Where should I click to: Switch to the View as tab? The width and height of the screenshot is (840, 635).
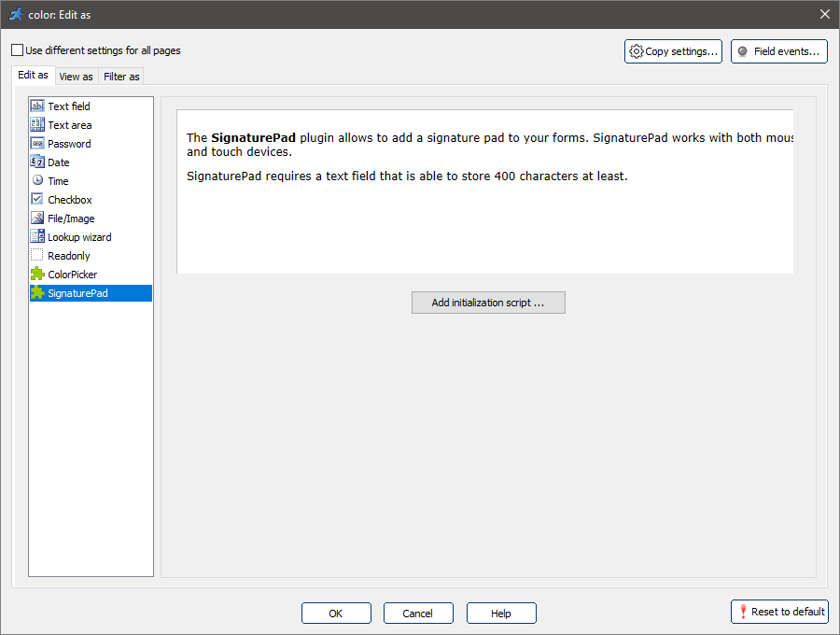point(76,77)
